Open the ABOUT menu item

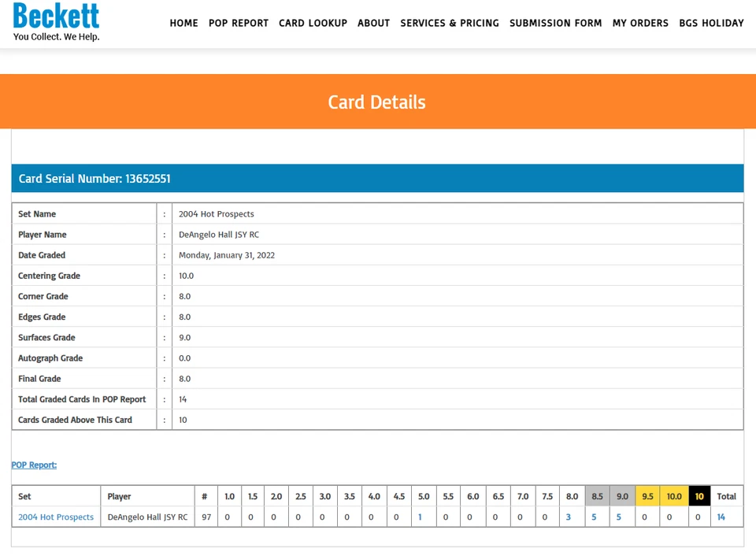pyautogui.click(x=373, y=23)
